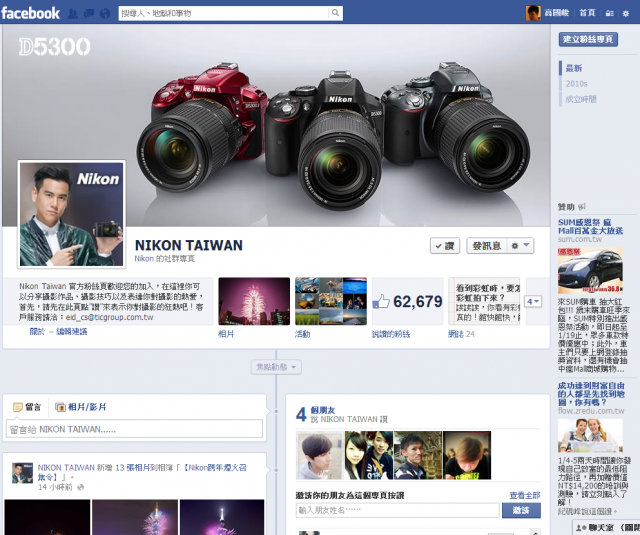Click the 關於 about link

tap(37, 331)
